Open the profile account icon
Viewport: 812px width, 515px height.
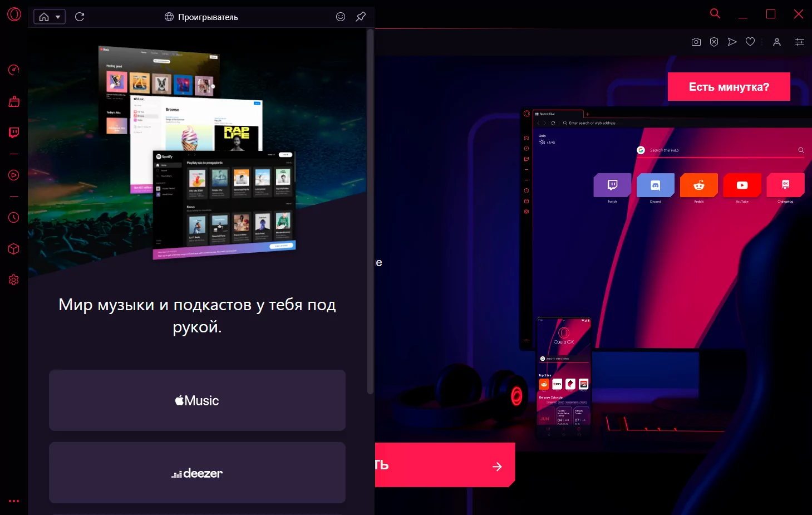click(x=777, y=42)
